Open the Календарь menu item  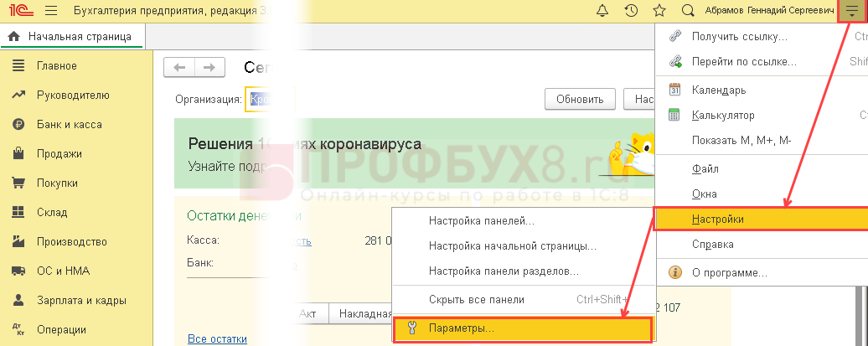(x=718, y=90)
